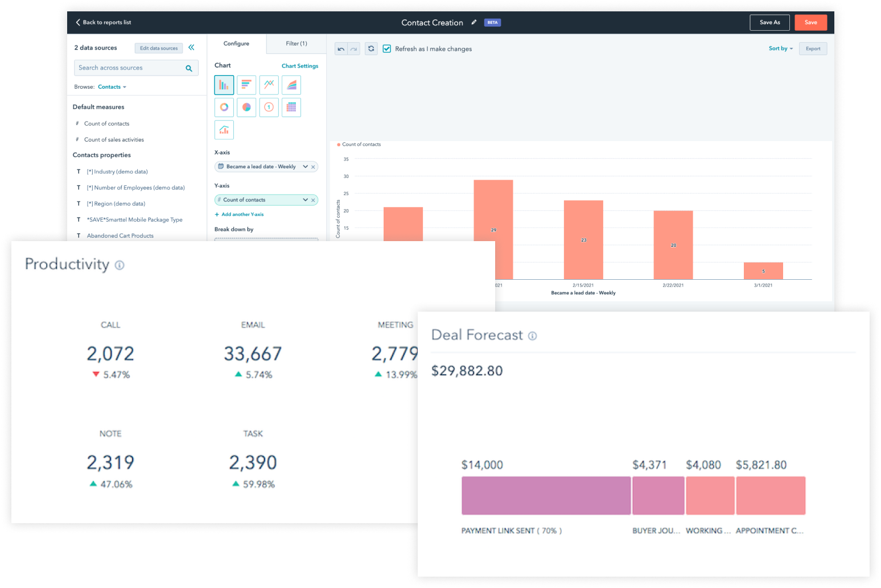Viewport: 881px width, 588px height.
Task: Select the horizontal bar chart type
Action: click(246, 85)
